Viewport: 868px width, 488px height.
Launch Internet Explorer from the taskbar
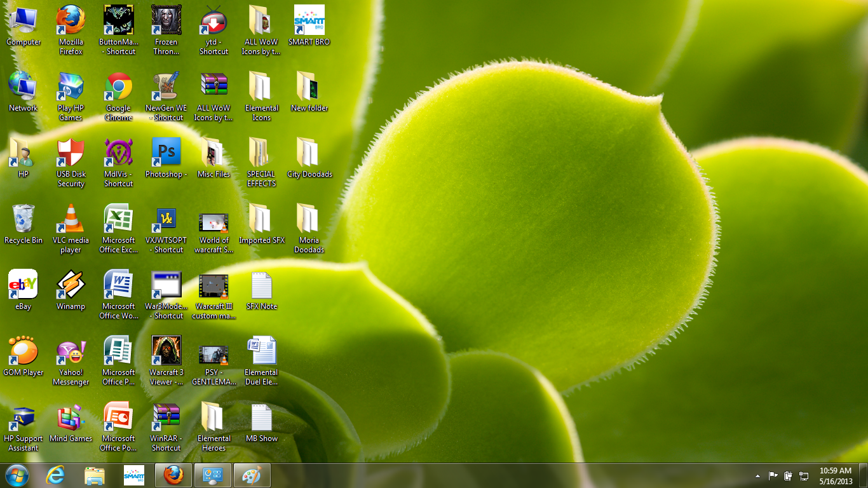[x=56, y=475]
